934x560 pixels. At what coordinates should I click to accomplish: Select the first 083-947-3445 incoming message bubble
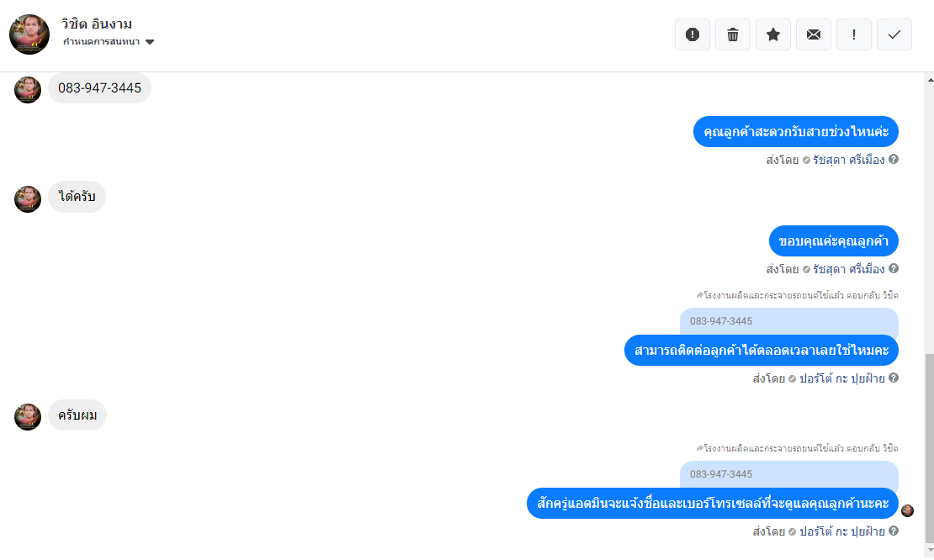(99, 88)
